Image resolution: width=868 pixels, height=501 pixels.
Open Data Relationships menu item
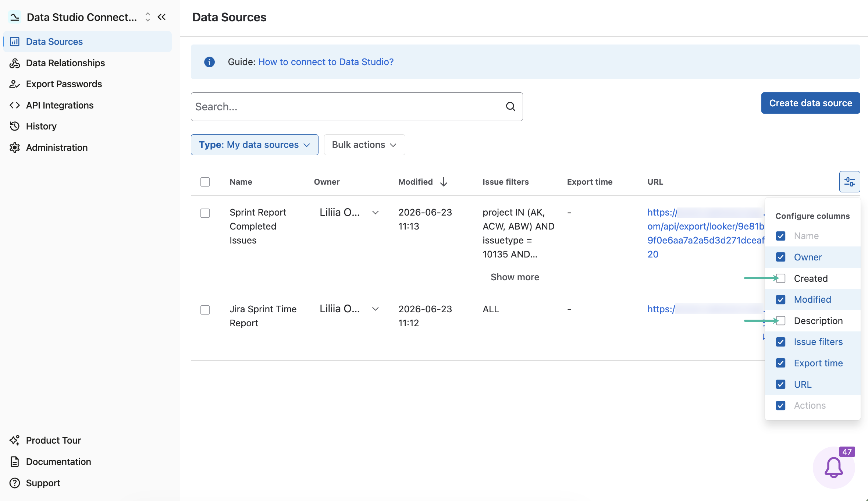click(x=87, y=63)
